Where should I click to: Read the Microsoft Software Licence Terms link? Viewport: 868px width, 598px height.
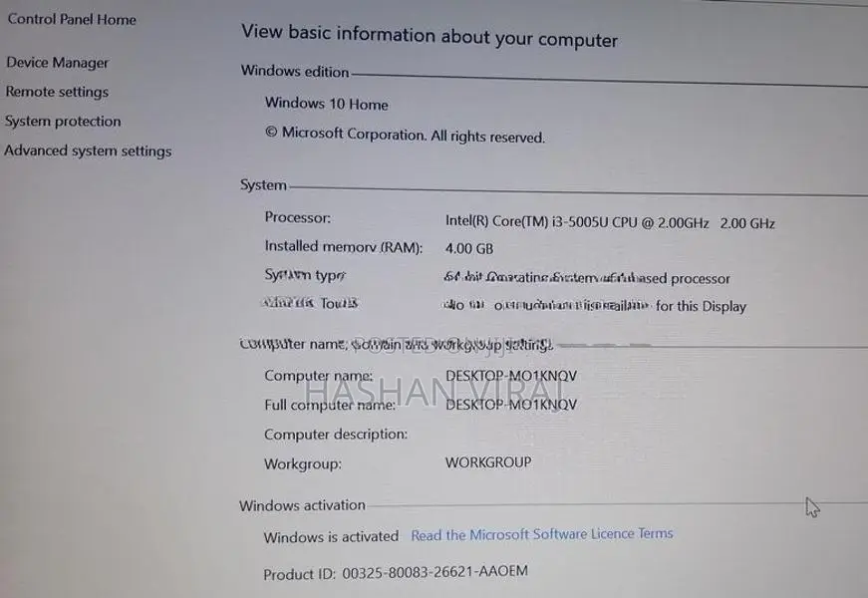click(x=542, y=534)
